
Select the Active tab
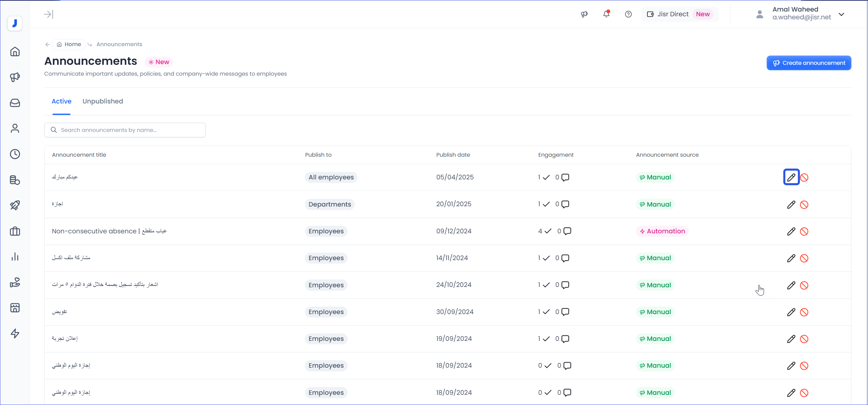pos(61,101)
